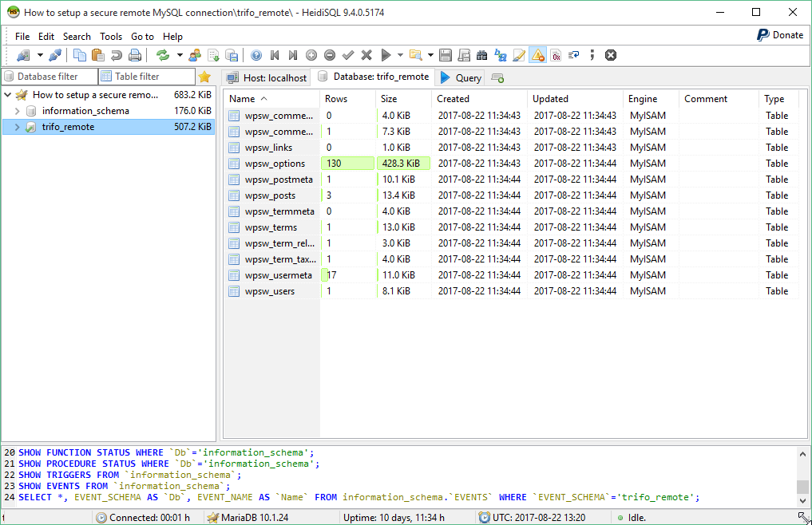This screenshot has width=812, height=525.
Task: Collapse the session root tree node
Action: tap(8, 95)
